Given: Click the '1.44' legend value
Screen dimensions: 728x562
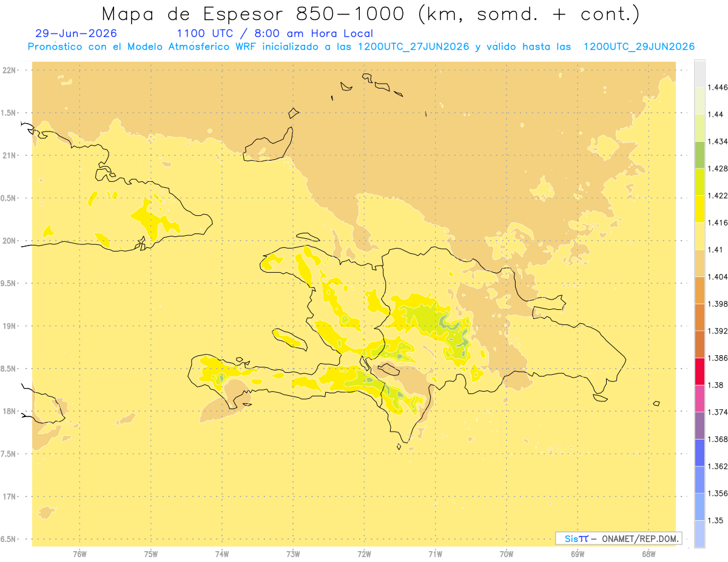Looking at the screenshot, I should coord(715,115).
